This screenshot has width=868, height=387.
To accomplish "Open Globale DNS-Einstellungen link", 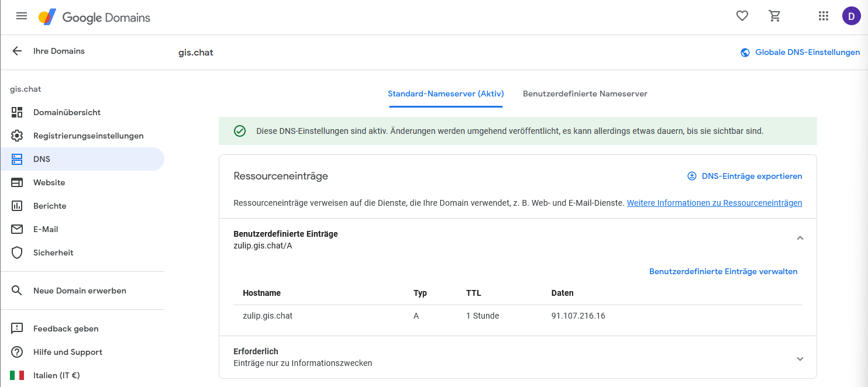I will 808,52.
